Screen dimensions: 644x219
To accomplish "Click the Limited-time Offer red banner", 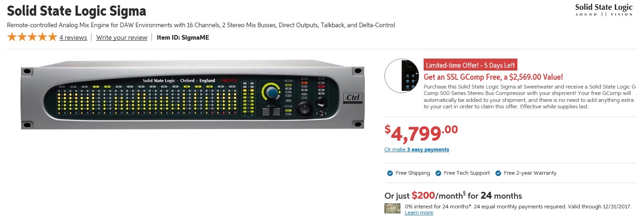I will 470,65.
